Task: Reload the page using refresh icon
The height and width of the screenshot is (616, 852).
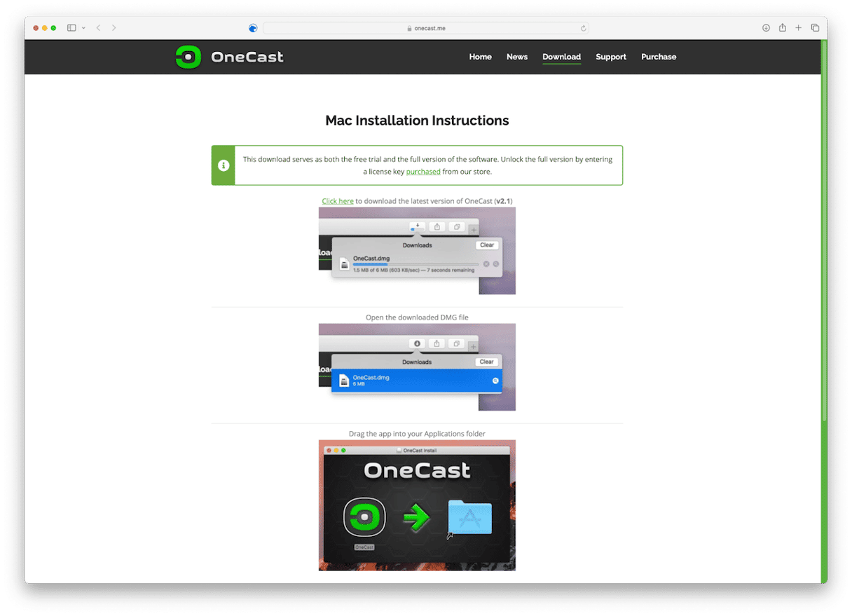Action: pyautogui.click(x=583, y=28)
